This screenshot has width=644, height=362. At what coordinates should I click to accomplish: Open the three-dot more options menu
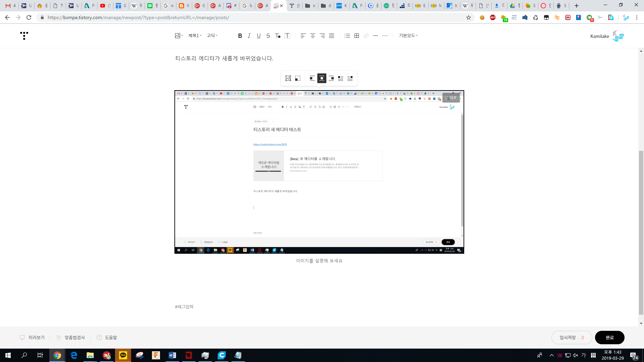pyautogui.click(x=385, y=36)
